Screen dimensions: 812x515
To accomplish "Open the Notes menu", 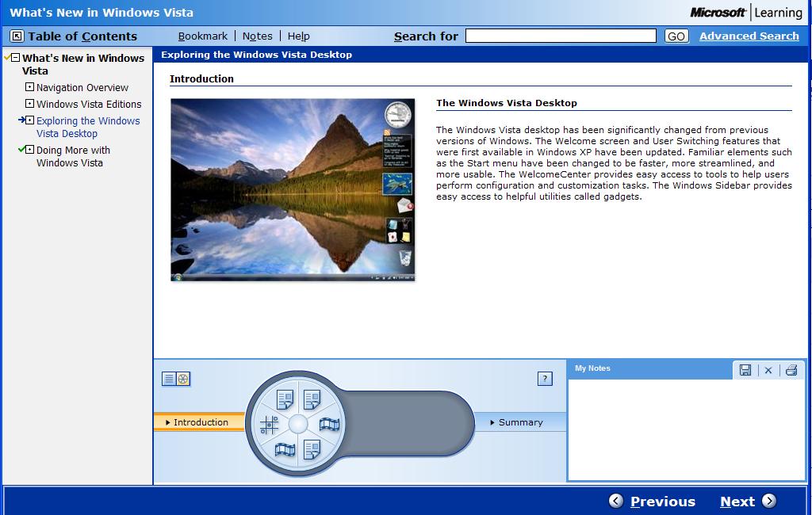I will point(258,36).
